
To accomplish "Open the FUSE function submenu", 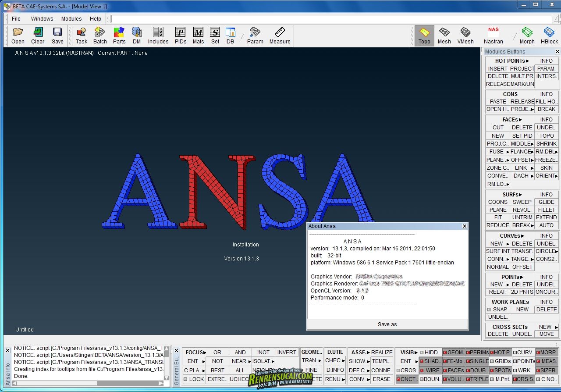I will pyautogui.click(x=508, y=152).
